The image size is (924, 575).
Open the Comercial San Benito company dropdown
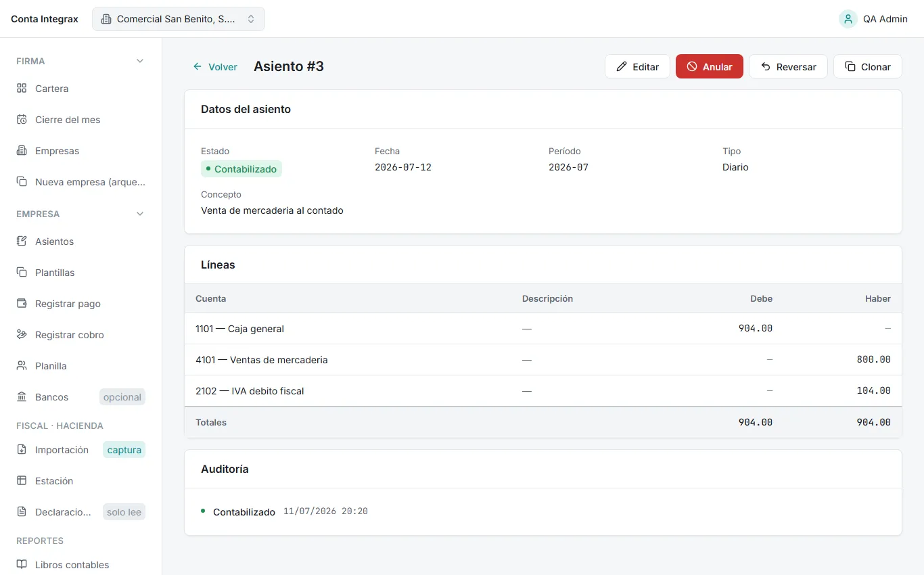pos(179,19)
